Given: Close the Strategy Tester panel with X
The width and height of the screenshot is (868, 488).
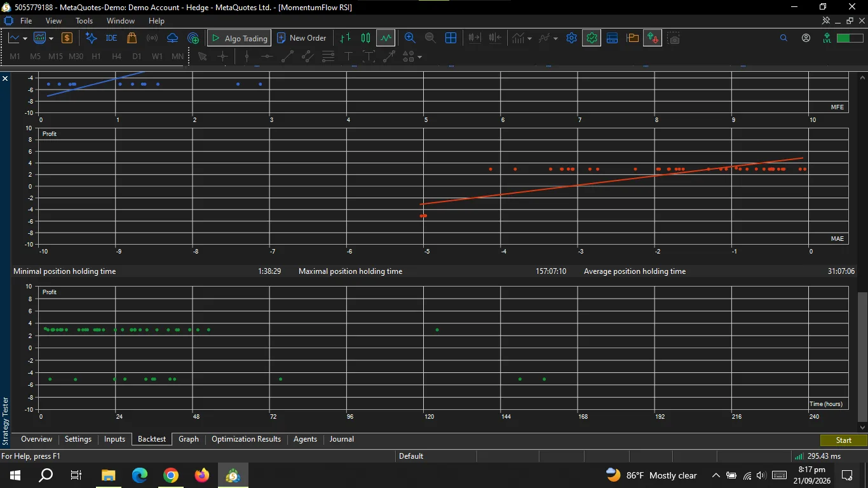Looking at the screenshot, I should 5,78.
